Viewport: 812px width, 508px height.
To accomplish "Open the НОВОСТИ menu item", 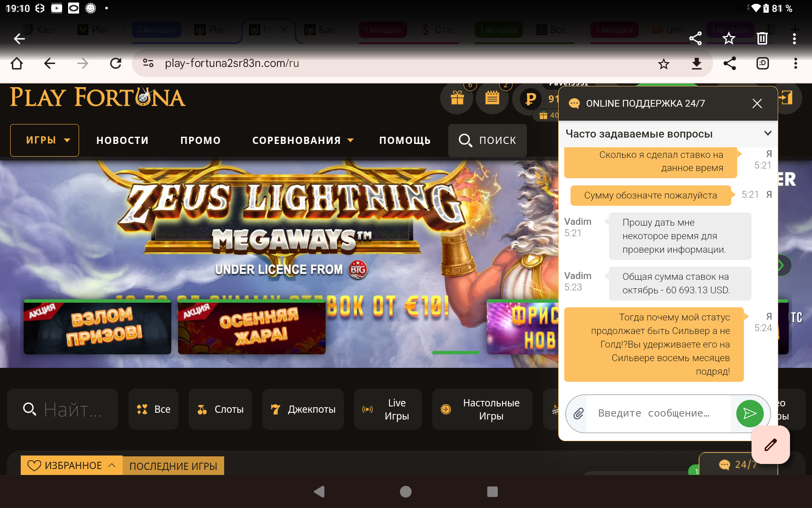I will [122, 140].
